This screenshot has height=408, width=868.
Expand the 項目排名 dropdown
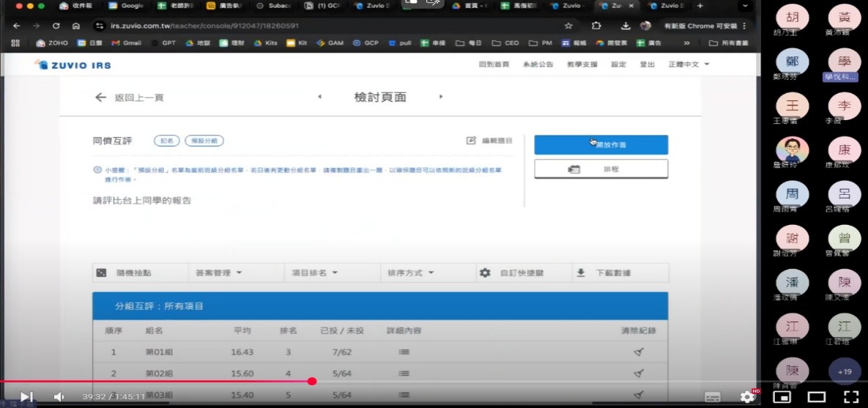point(314,273)
